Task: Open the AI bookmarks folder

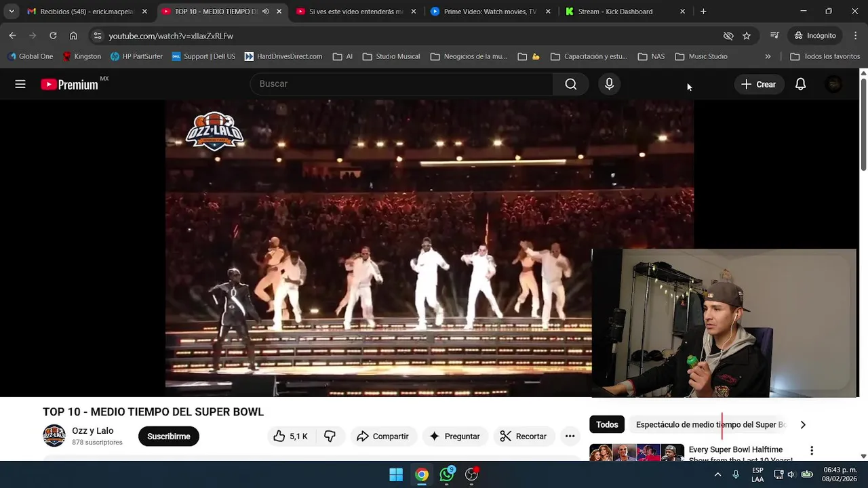Action: 342,56
